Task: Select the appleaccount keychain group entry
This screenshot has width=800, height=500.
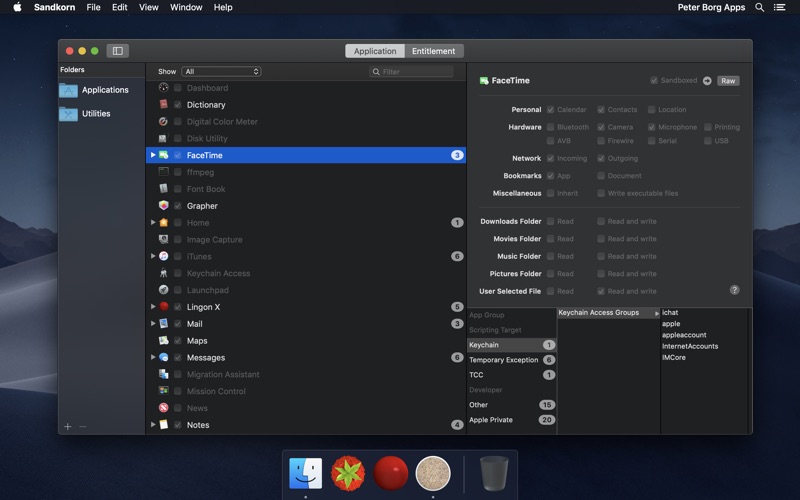Action: [684, 335]
